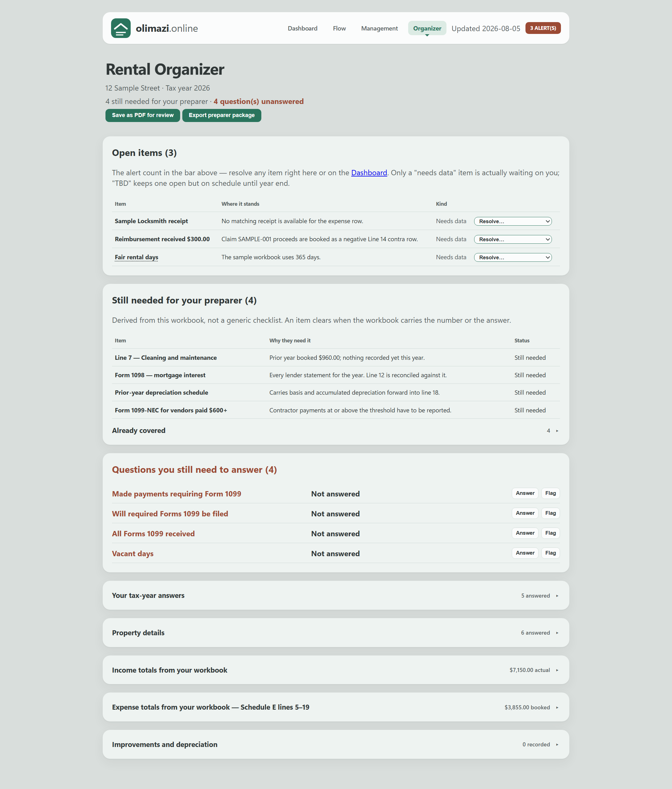This screenshot has height=789, width=672.
Task: Click the $3,855.00 booked value
Action: 527,707
